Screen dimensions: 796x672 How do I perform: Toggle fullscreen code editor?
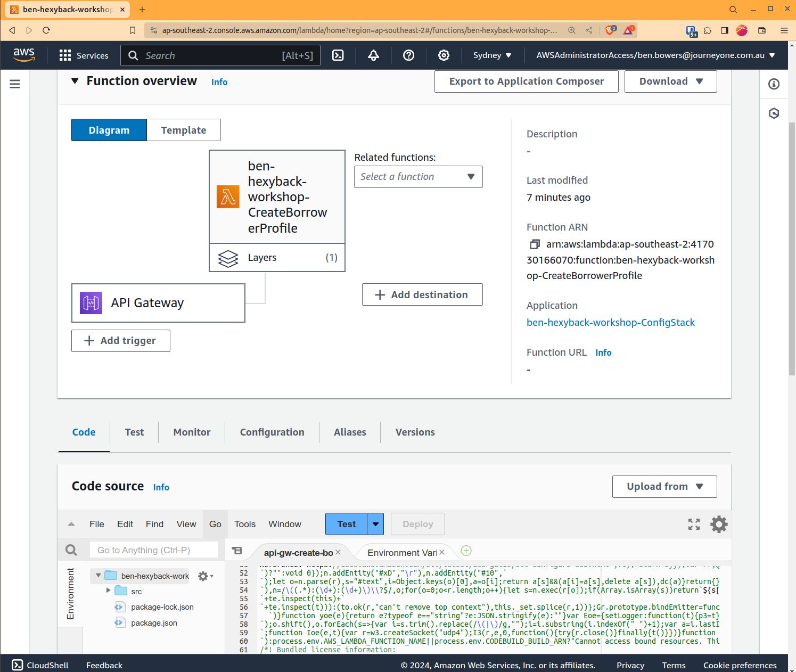694,525
